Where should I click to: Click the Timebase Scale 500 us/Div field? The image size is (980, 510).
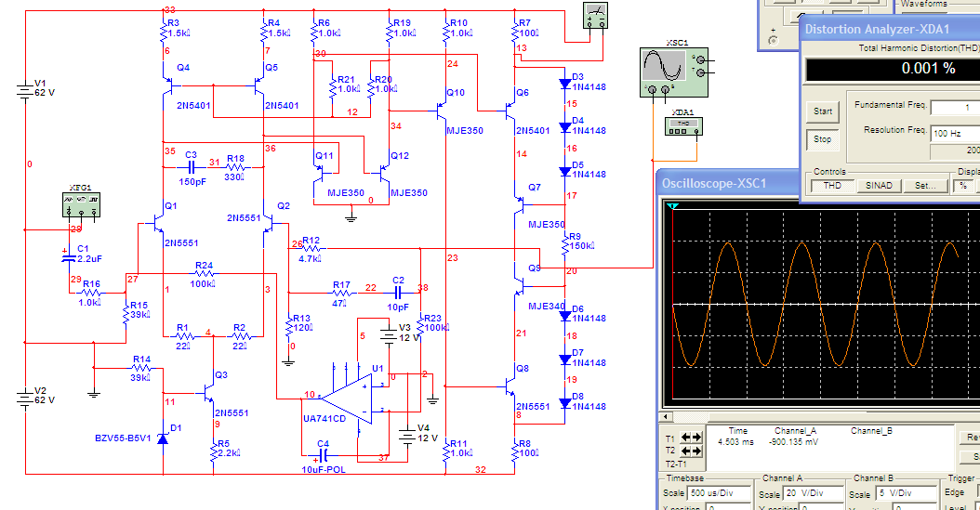pyautogui.click(x=719, y=493)
